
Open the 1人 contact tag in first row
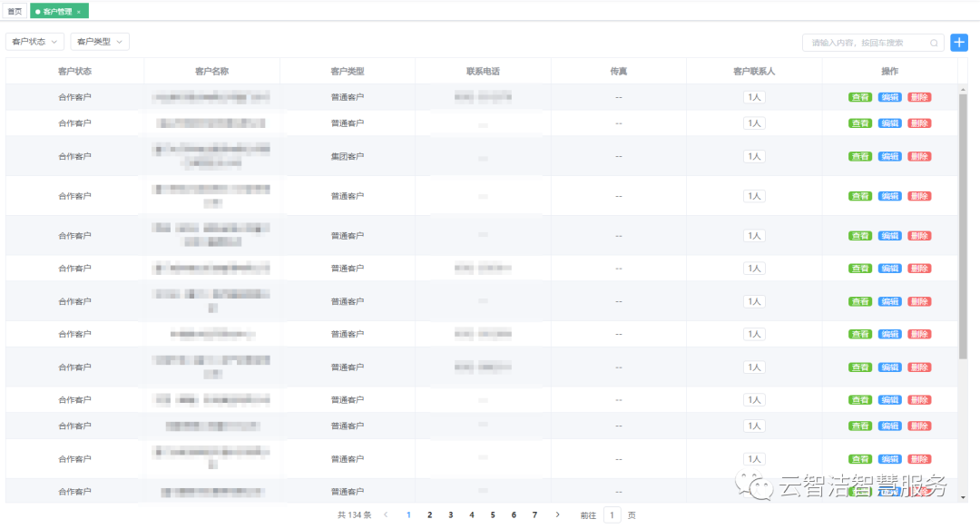pos(754,97)
